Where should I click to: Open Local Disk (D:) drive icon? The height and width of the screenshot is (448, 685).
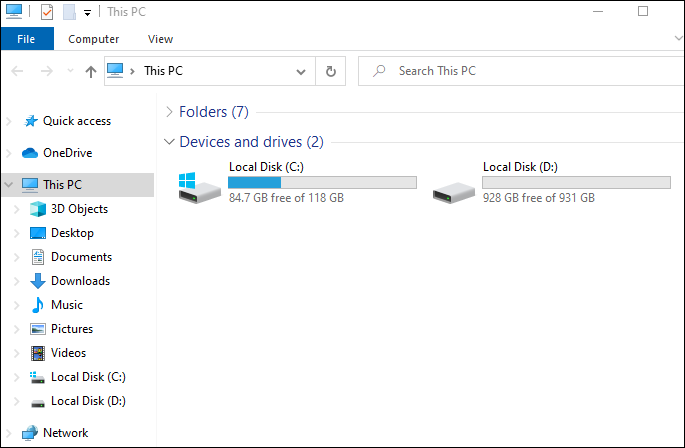tap(455, 188)
